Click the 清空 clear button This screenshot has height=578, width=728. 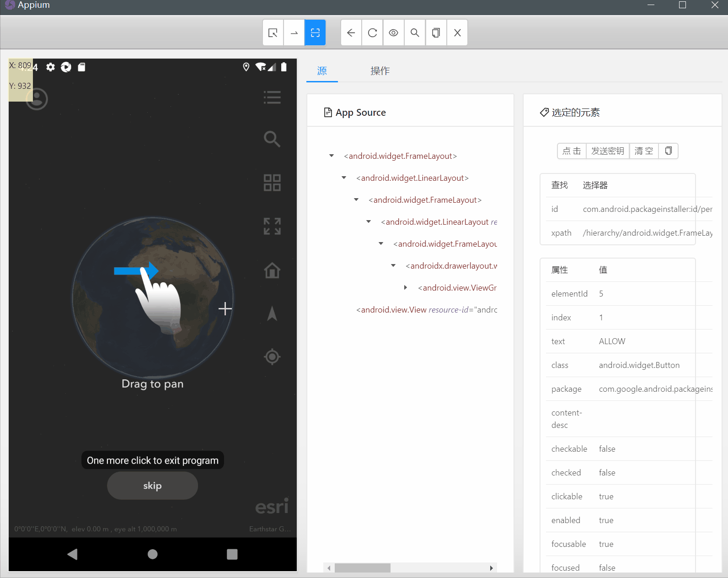coord(644,151)
